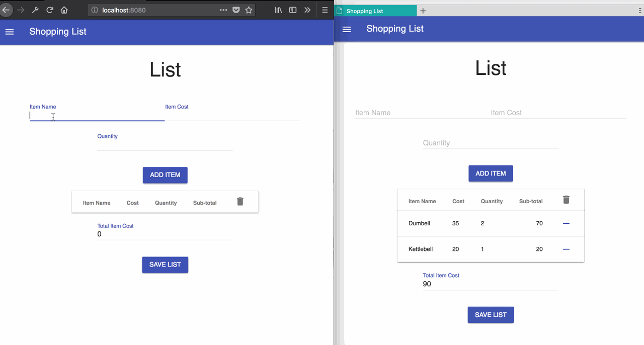
Task: Click trash icon in left empty table header
Action: click(240, 201)
